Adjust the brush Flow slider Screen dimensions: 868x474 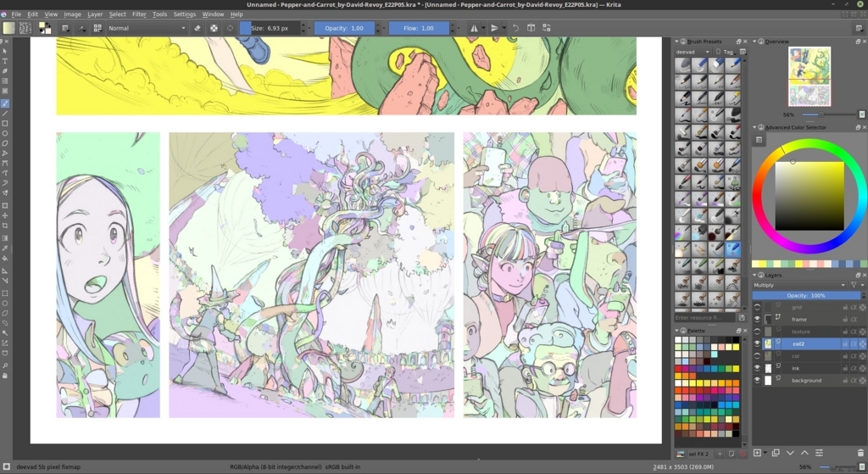419,28
